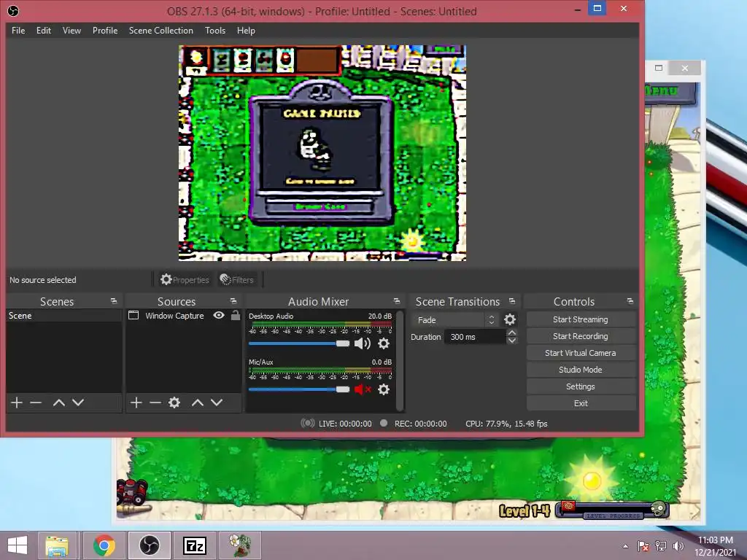Open the Fade transition dropdown
Viewport: 747px width, 560px height.
tap(455, 320)
